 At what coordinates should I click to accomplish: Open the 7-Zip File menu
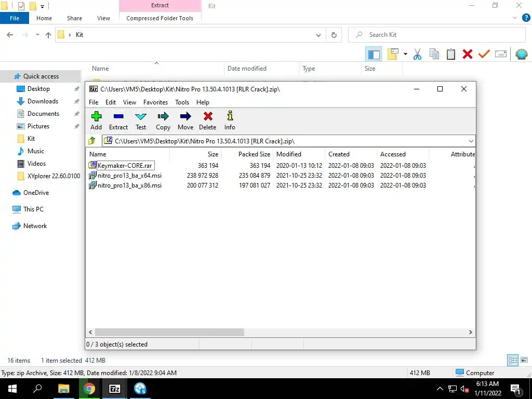coord(94,102)
